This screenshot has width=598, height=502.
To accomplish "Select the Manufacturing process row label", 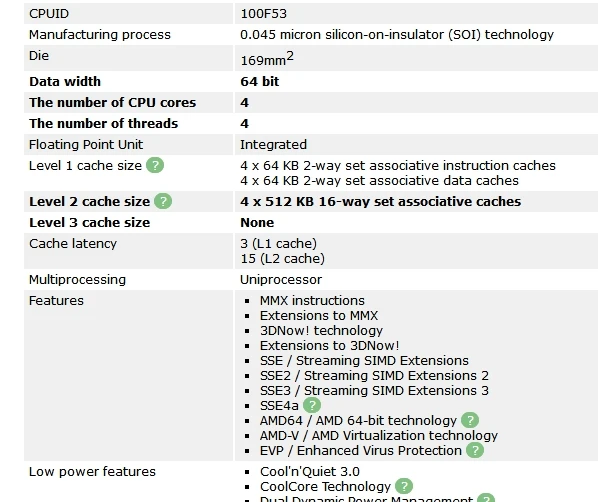I will click(x=100, y=35).
